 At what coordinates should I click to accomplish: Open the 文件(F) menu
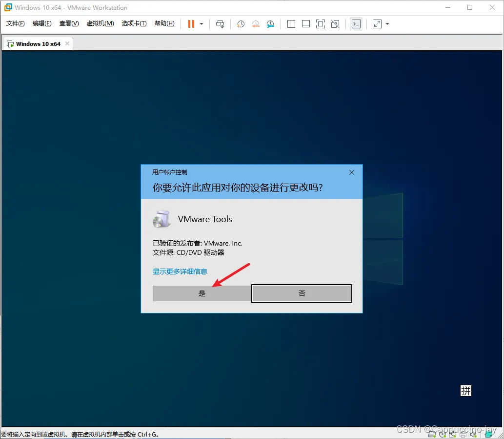(x=16, y=23)
